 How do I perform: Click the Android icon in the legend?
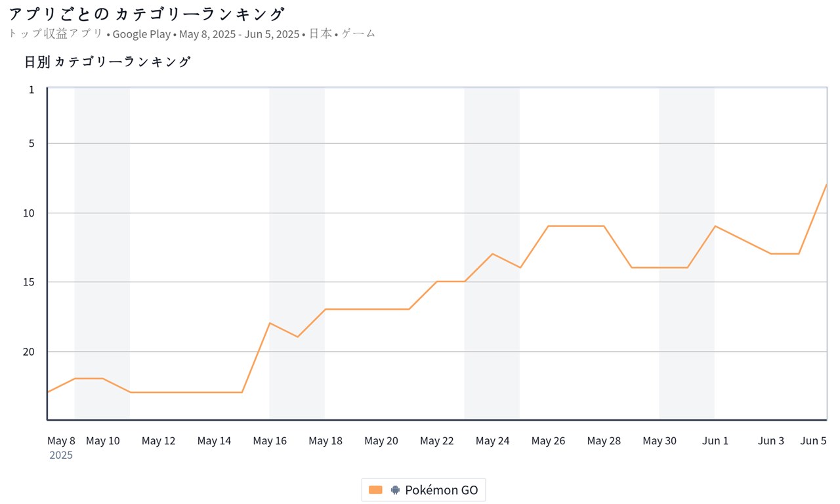395,490
